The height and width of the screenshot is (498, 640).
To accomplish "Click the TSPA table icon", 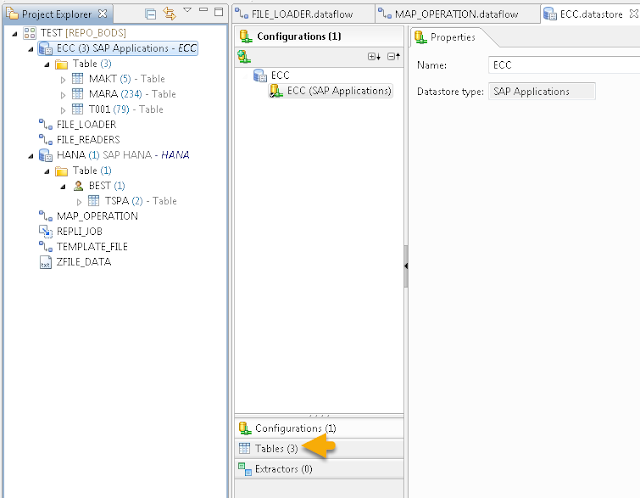I will (x=93, y=200).
